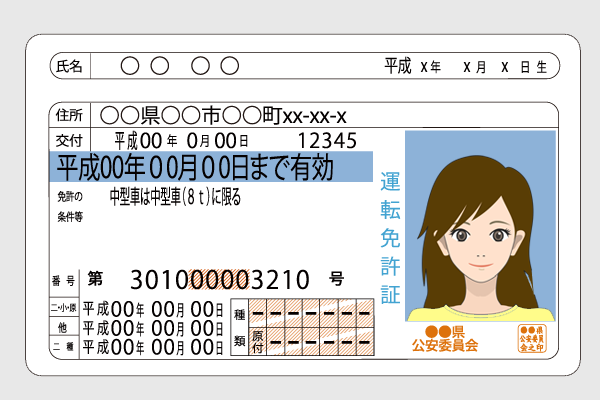Select the blue validity date banner
This screenshot has height=400, width=600.
coord(211,166)
